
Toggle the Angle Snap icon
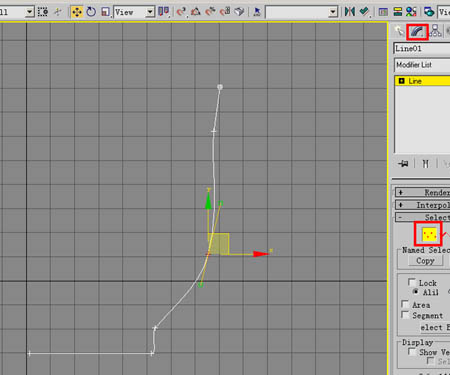(196, 12)
